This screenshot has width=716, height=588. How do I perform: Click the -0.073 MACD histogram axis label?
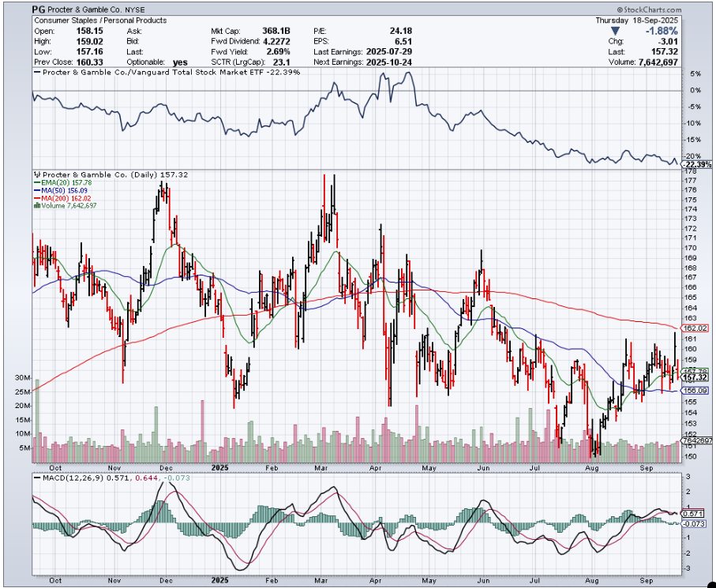[x=694, y=523]
